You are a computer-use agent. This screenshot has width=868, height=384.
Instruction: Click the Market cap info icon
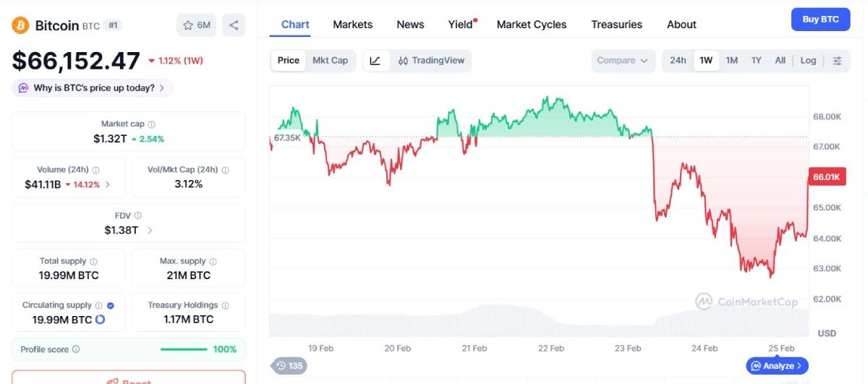coord(151,124)
